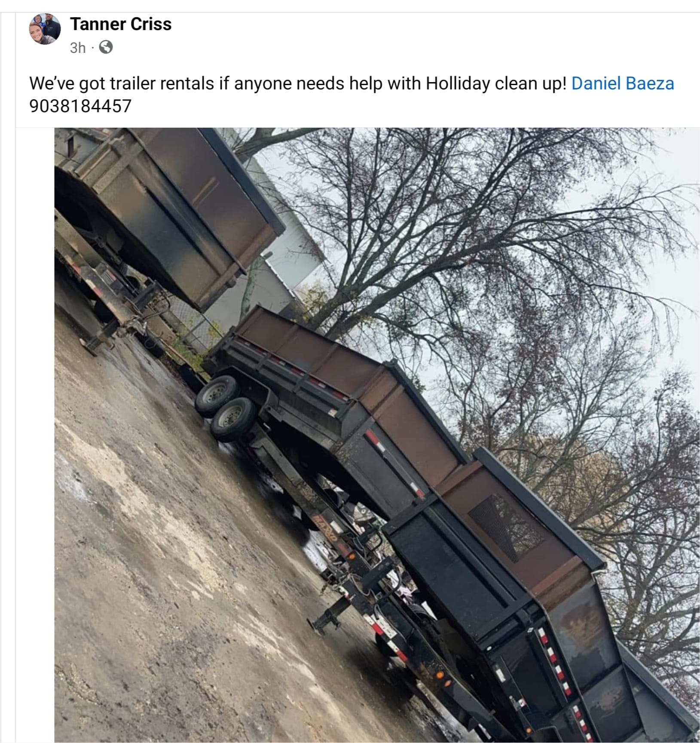This screenshot has height=743, width=700.
Task: Select the phone number 9038184457
Action: 80,106
